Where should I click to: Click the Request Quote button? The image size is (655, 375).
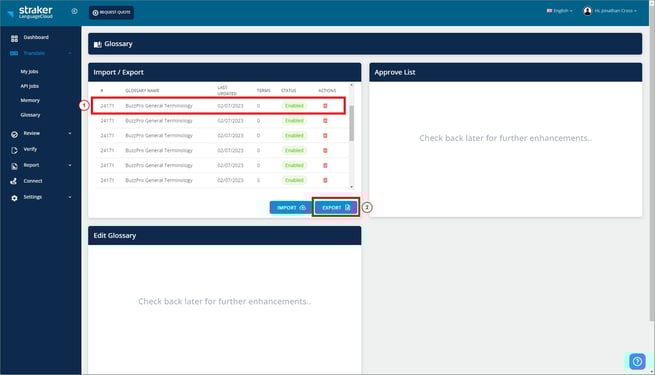click(112, 13)
